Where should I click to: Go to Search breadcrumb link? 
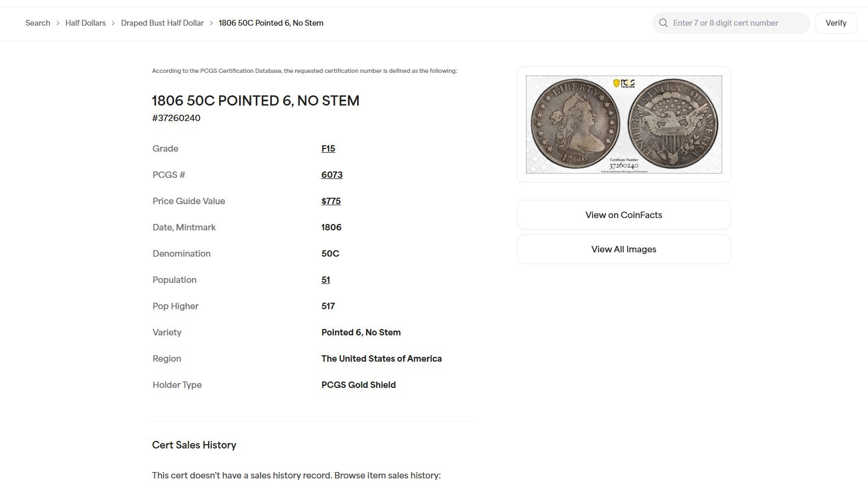38,23
